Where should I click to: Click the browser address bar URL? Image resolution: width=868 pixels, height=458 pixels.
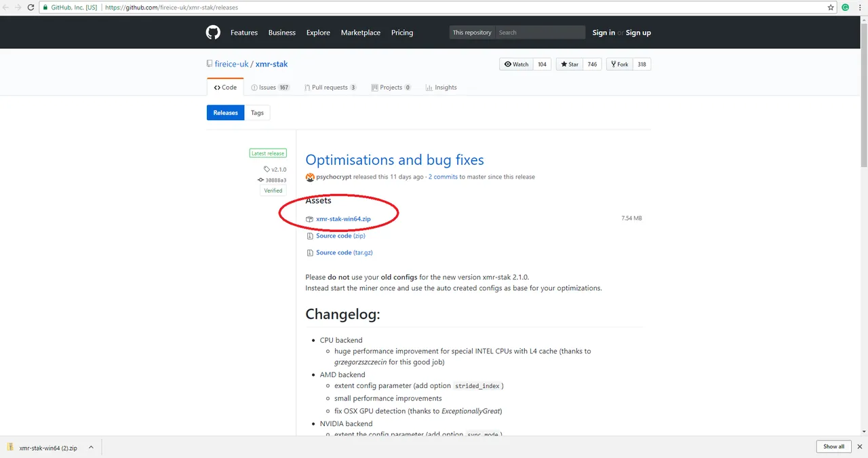coord(171,7)
